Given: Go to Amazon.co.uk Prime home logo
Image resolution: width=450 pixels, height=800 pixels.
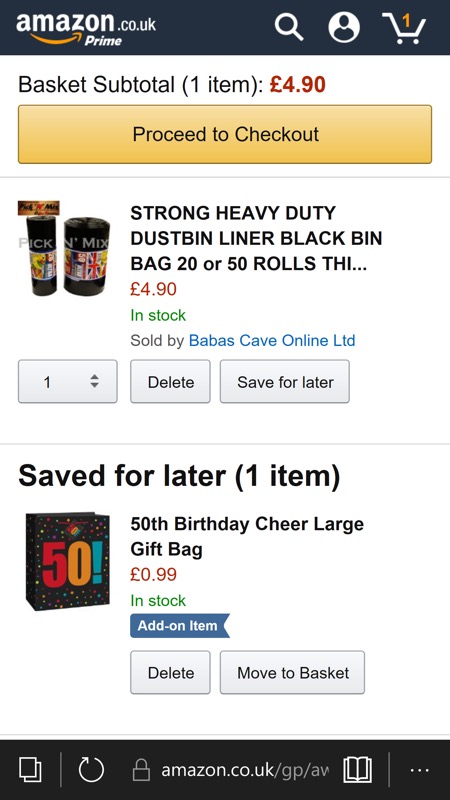Looking at the screenshot, I should point(86,29).
